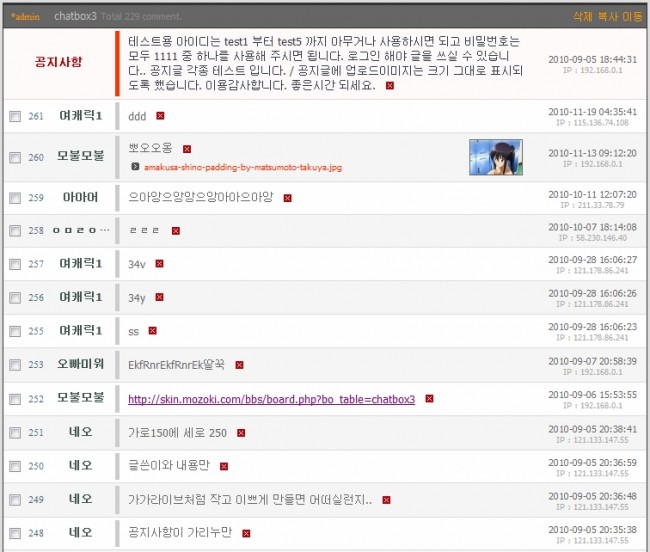This screenshot has height=552, width=650.
Task: Click timestamp 2010-10-11 12:07:20
Action: 592,194
